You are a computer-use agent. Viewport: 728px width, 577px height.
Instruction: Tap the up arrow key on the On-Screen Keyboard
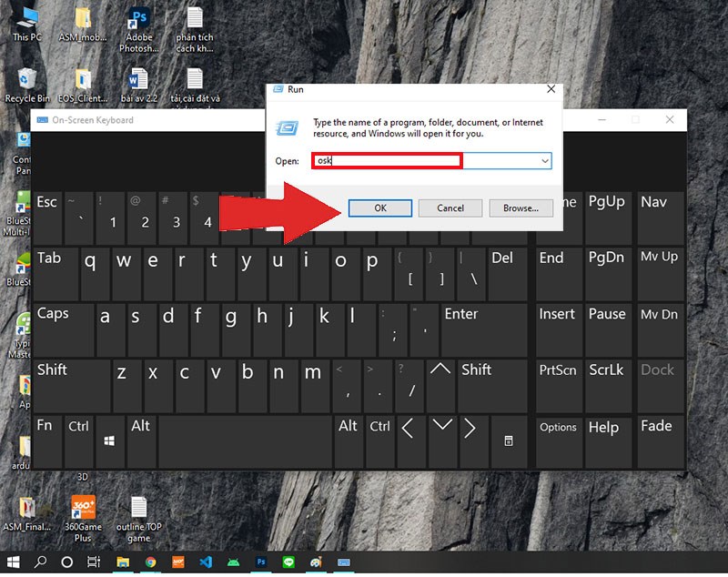[440, 385]
